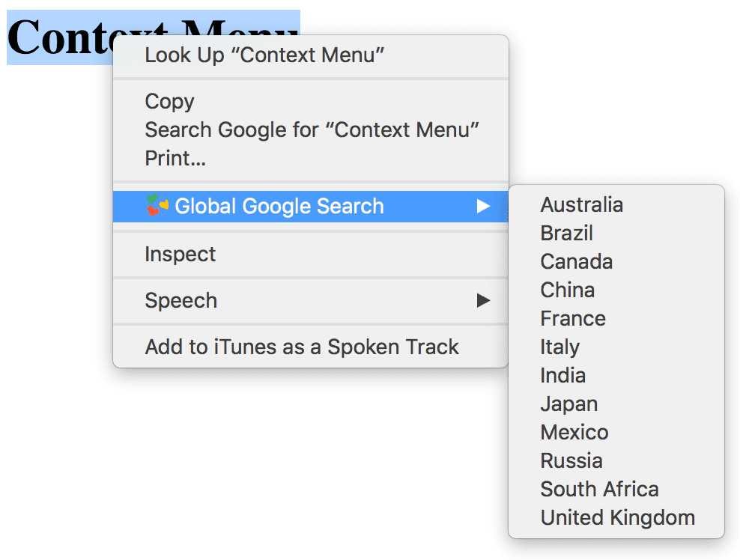Open the Speech menu entry

pos(181,300)
